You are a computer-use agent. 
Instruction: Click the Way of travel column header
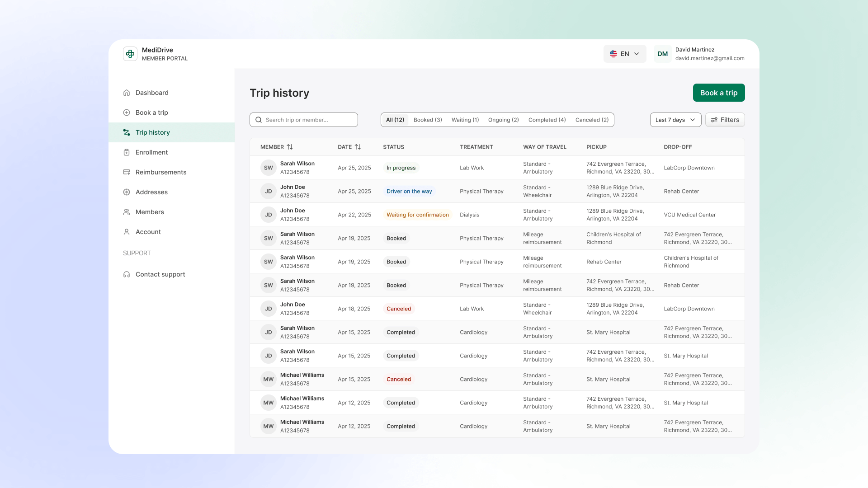545,147
